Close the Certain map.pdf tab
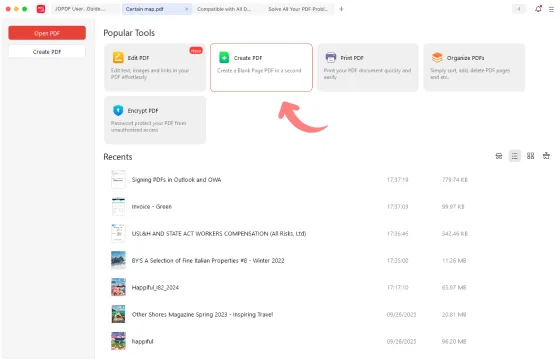 [186, 9]
